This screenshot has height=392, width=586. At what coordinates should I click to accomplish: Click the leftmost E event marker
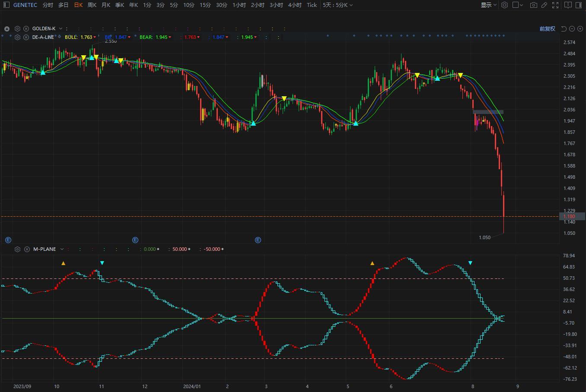8,240
